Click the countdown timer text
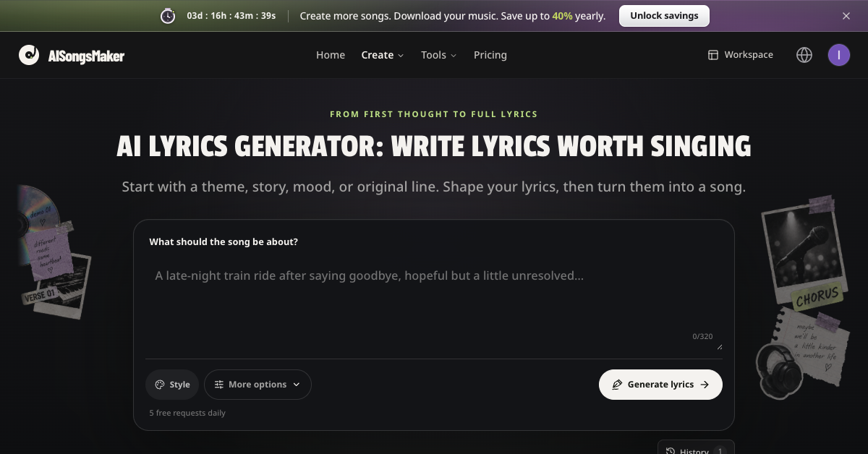This screenshot has width=868, height=454. [x=231, y=16]
